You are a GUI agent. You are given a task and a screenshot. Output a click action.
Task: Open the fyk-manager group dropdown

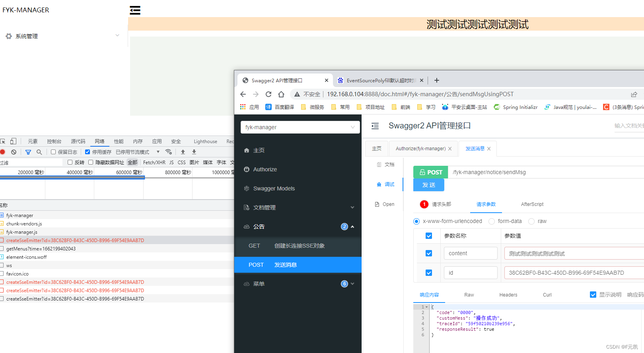(x=300, y=127)
